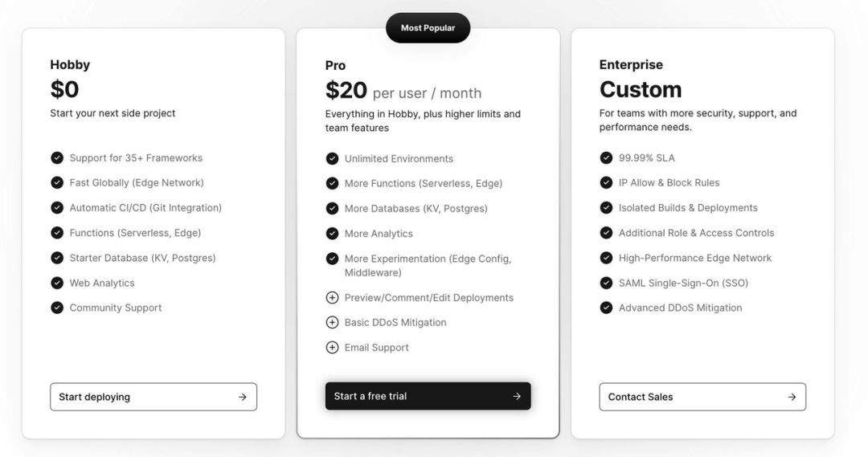
Task: Click the Start deploying button
Action: [154, 397]
